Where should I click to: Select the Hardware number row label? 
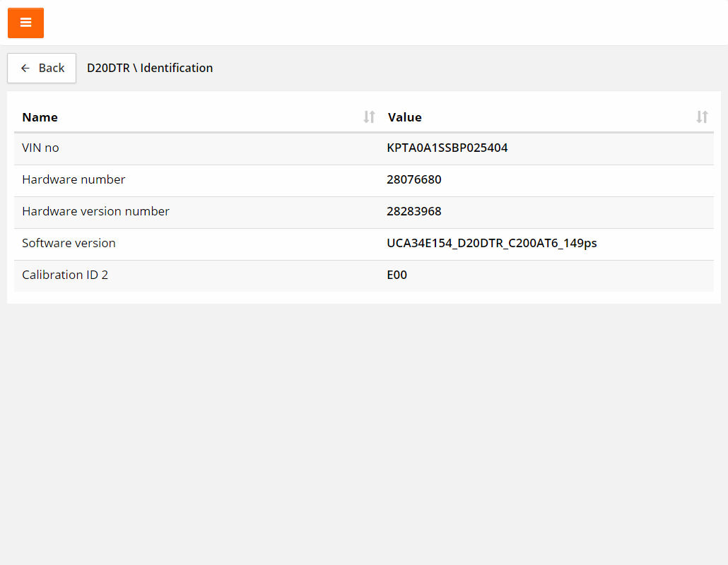[x=74, y=180]
